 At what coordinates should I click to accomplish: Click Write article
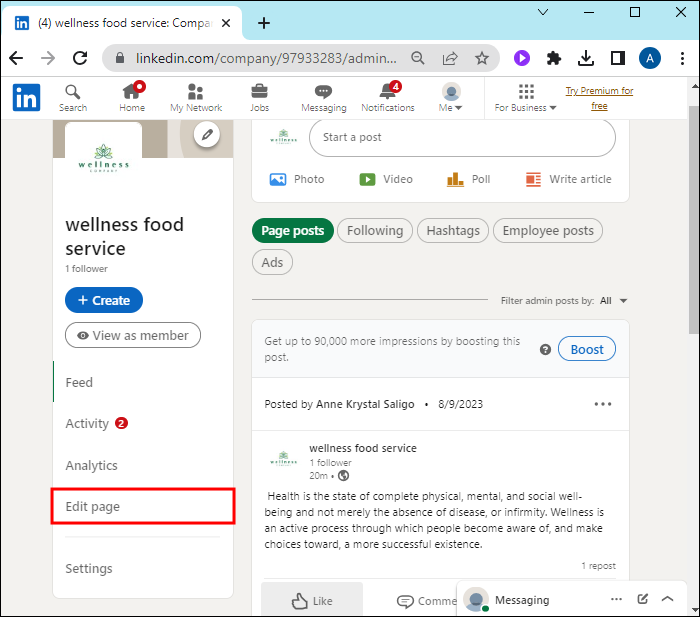568,179
